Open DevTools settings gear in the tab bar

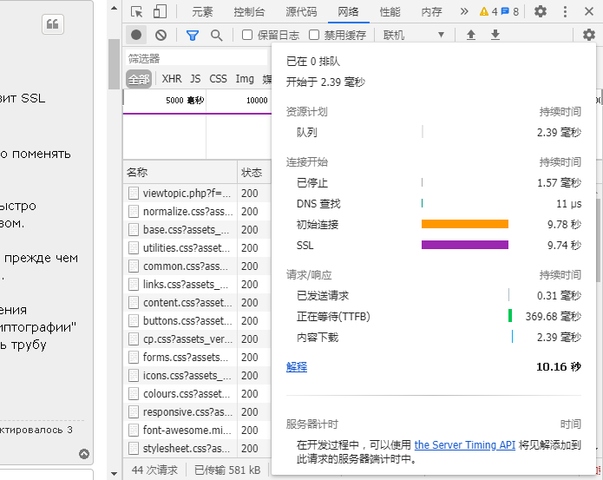point(540,12)
